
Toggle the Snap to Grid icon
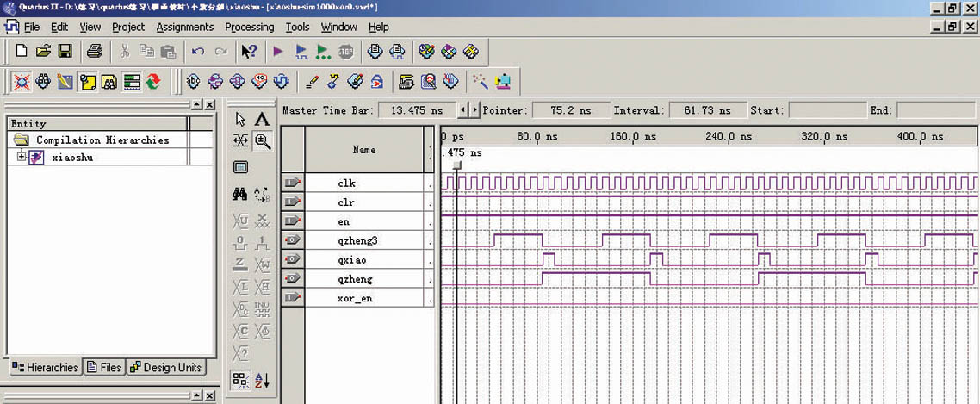click(240, 380)
